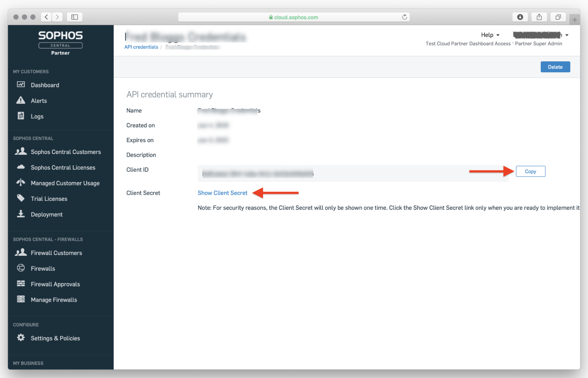Click the Alerts warning triangle icon
The height and width of the screenshot is (378, 588).
point(21,100)
